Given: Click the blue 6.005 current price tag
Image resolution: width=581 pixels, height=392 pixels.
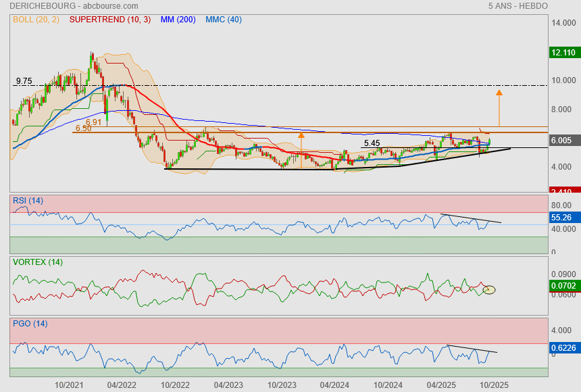Looking at the screenshot, I should [x=563, y=140].
